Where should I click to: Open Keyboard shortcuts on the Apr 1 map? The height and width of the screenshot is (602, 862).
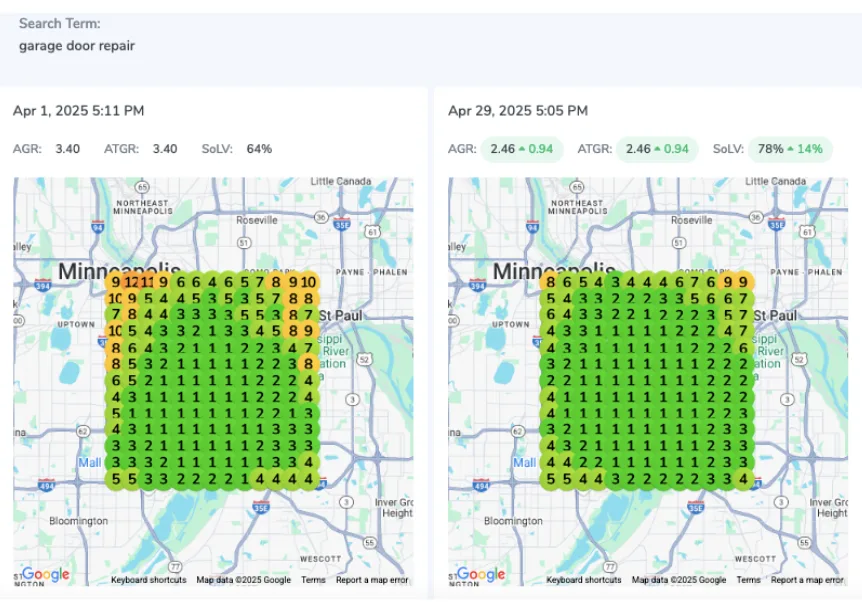tap(148, 580)
